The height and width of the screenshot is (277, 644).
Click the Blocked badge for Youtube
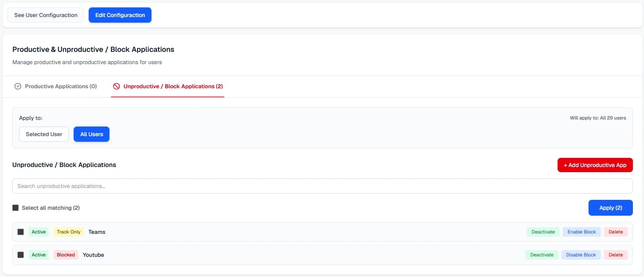click(66, 255)
